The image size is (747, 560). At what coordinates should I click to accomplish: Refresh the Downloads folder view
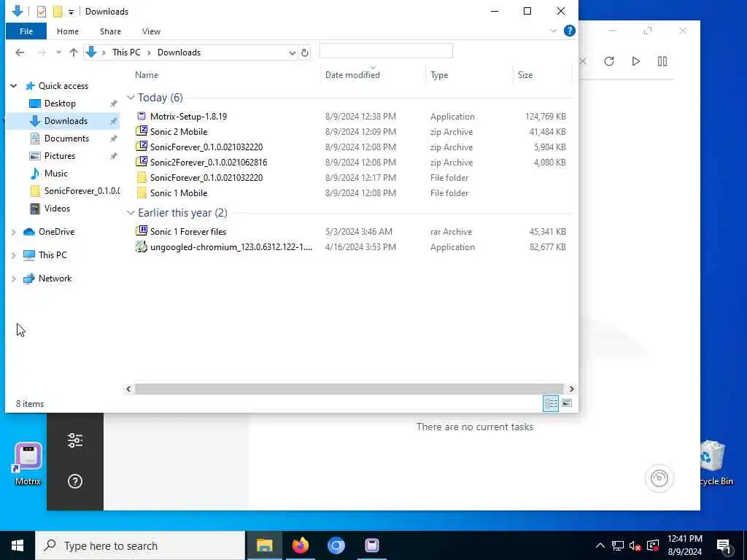(305, 52)
